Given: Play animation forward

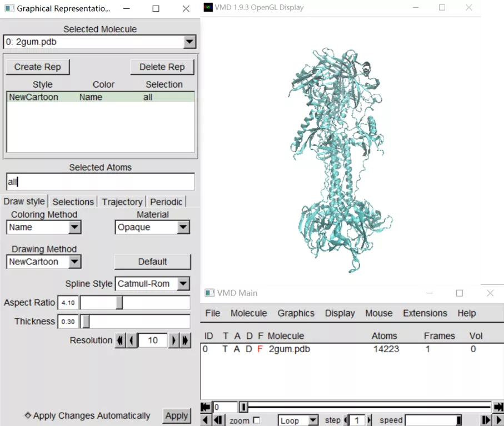Looking at the screenshot, I should click(x=498, y=420).
